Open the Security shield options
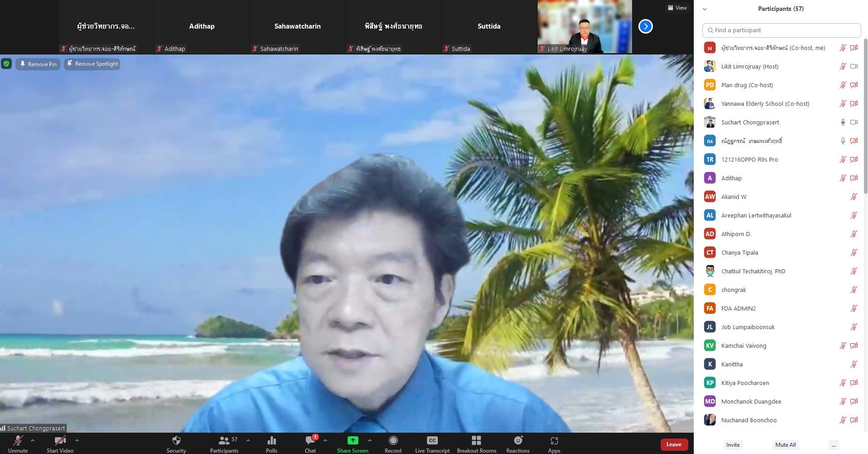This screenshot has width=868, height=454. [176, 443]
